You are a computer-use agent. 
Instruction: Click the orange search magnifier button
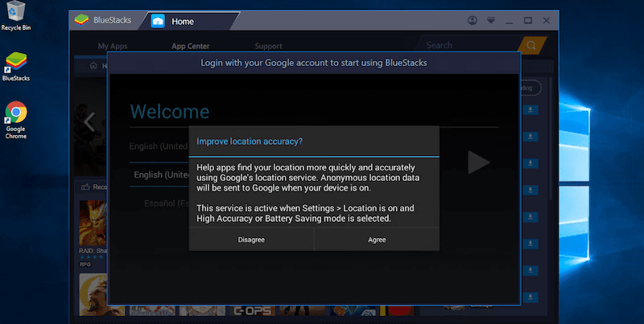click(x=531, y=46)
